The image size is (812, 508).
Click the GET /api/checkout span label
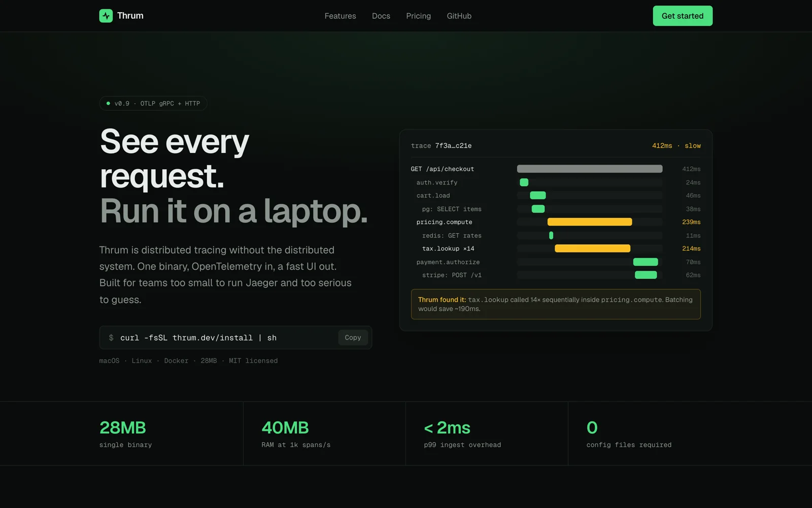coord(442,169)
